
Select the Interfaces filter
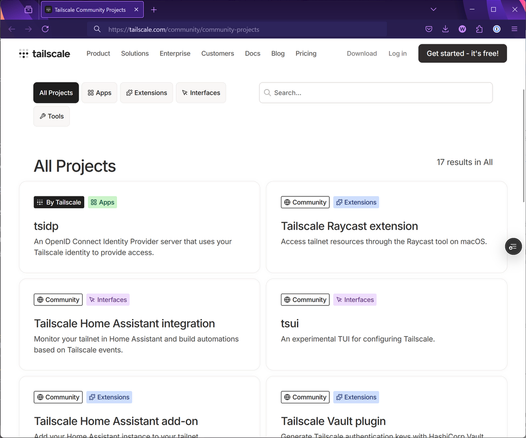click(201, 93)
